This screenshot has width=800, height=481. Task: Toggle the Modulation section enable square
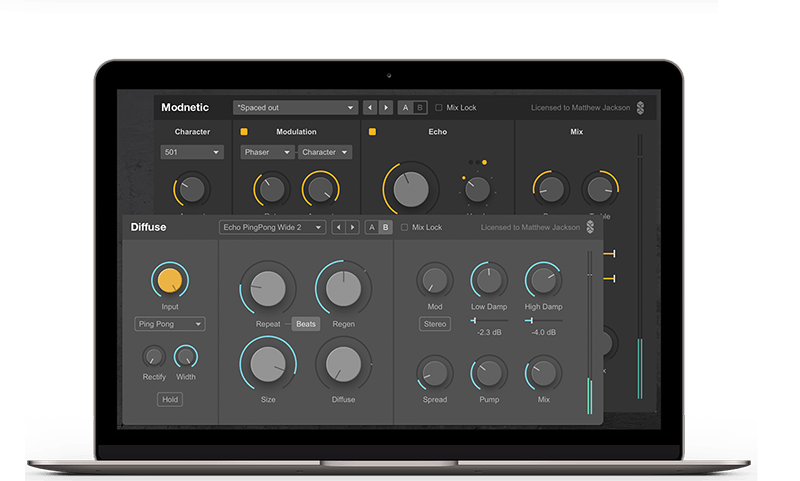coord(244,132)
